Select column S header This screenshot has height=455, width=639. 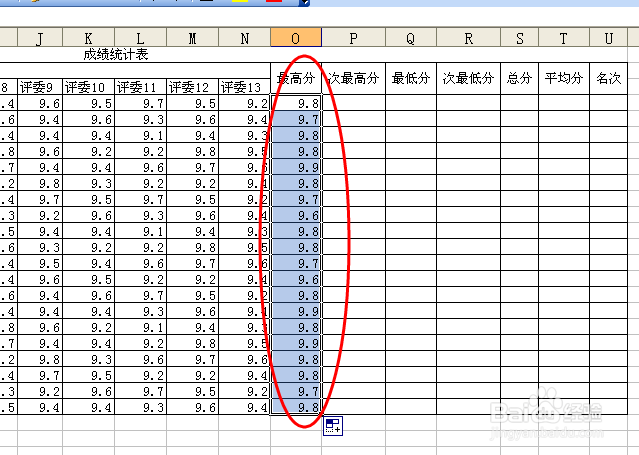coord(519,38)
